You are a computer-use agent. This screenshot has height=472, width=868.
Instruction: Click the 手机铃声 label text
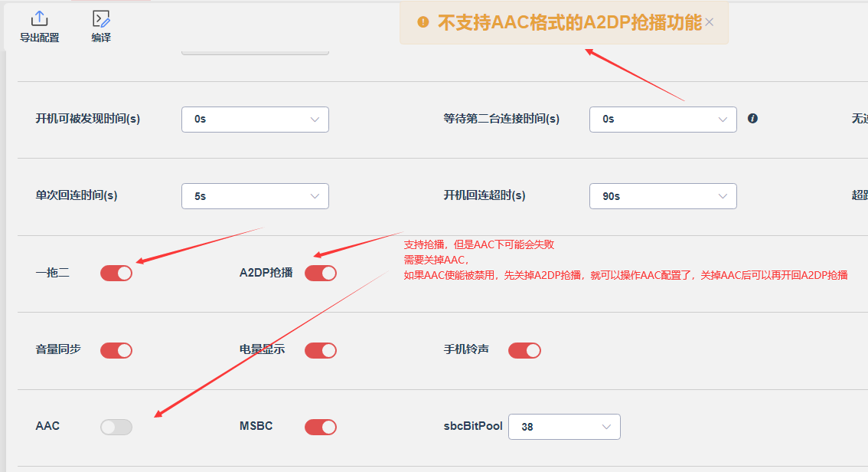466,349
